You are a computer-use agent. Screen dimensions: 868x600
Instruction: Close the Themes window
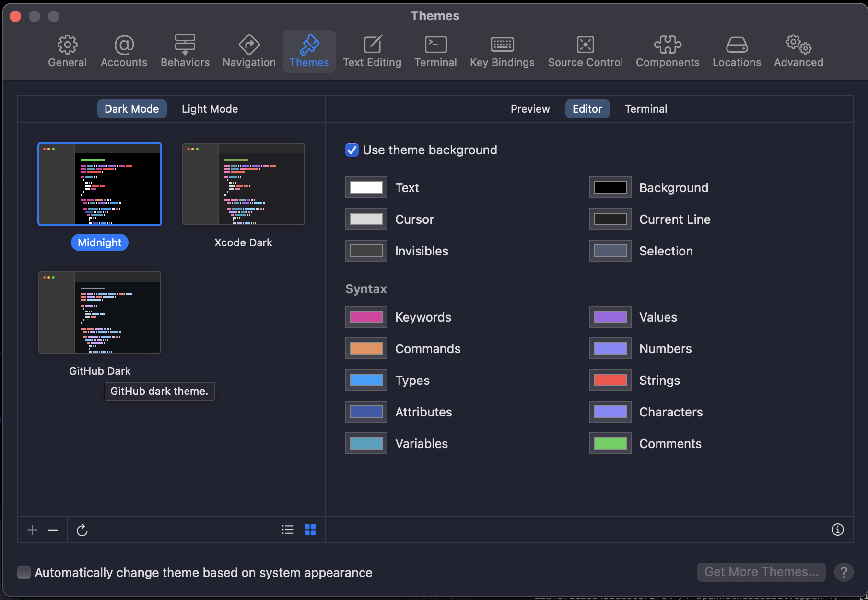(x=15, y=16)
